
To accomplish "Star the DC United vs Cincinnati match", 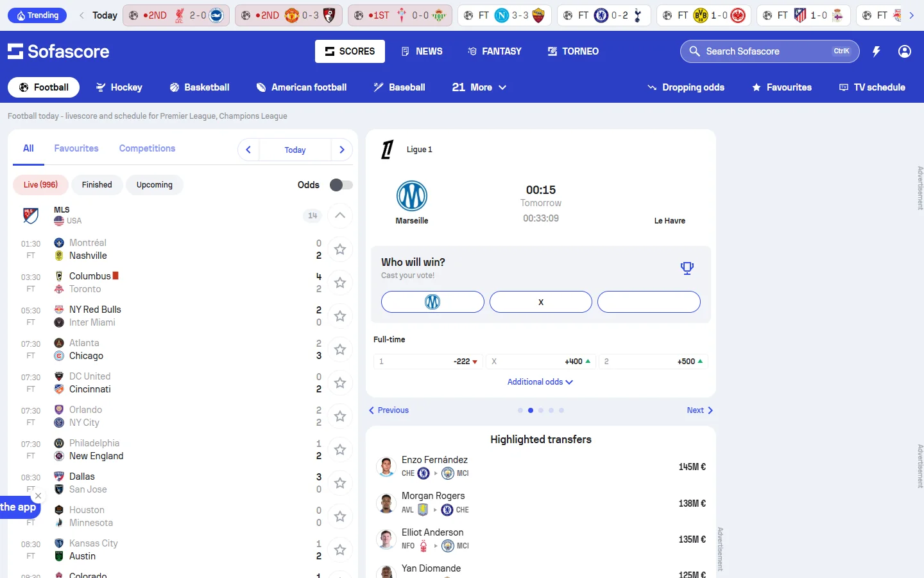I will point(340,383).
